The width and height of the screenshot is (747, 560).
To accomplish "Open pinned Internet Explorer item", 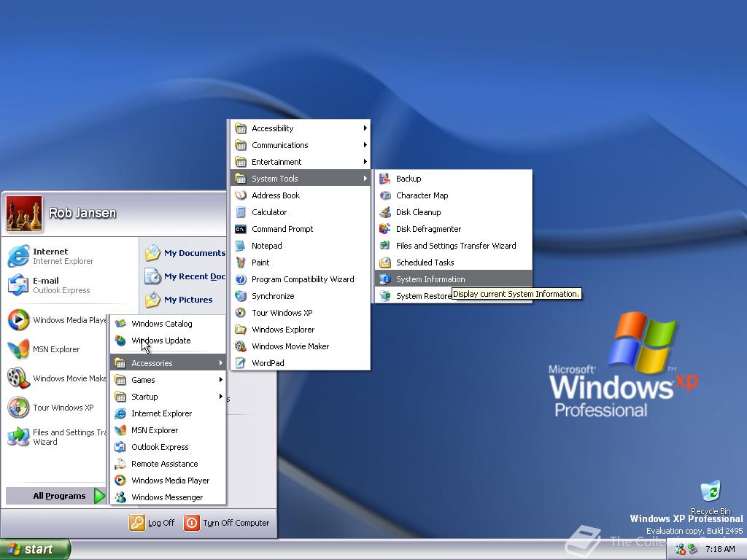I will [69, 256].
